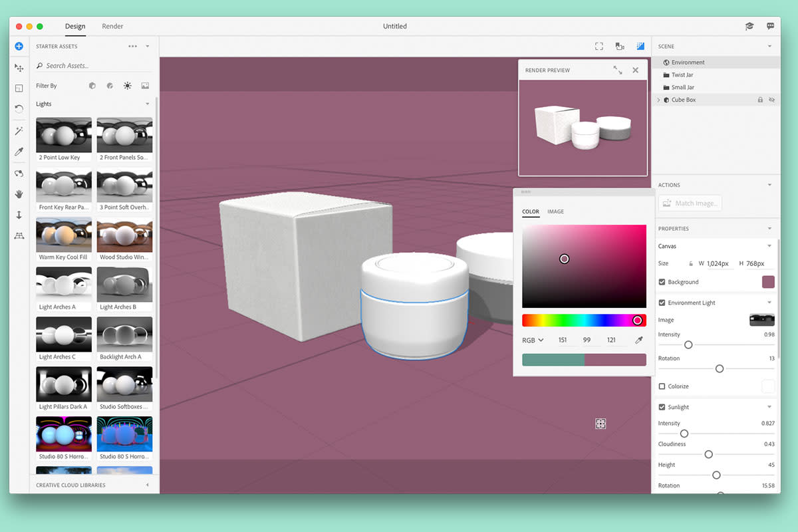
Task: Toggle the blue Render Preview icon
Action: point(640,46)
